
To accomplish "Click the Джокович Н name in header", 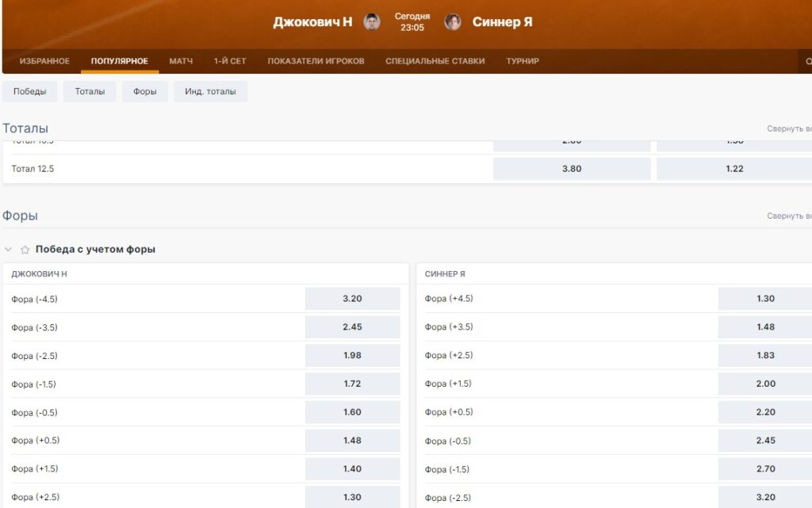I will (x=312, y=21).
